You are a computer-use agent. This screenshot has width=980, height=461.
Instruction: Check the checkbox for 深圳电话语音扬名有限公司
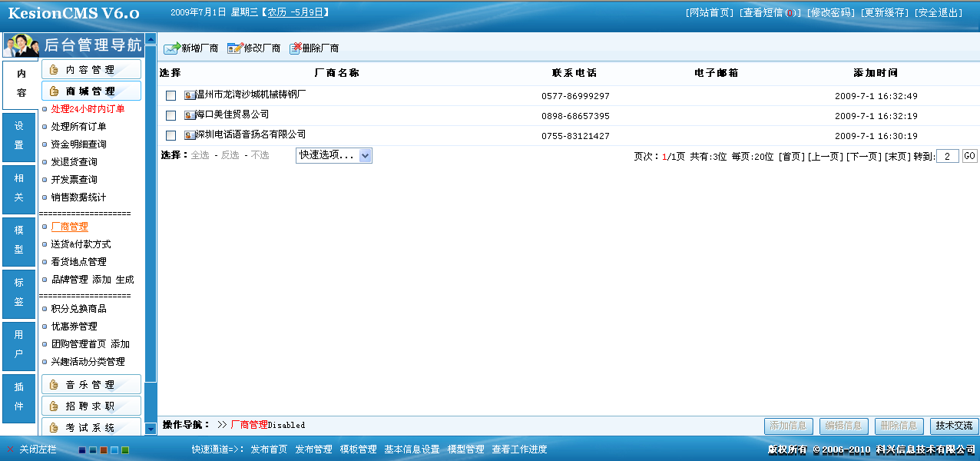[171, 135]
